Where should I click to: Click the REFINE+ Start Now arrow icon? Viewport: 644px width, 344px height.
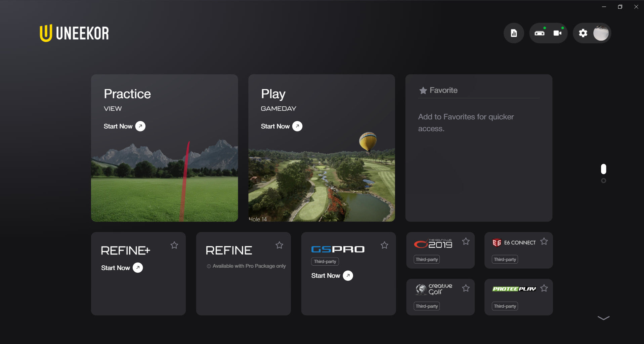tap(138, 268)
